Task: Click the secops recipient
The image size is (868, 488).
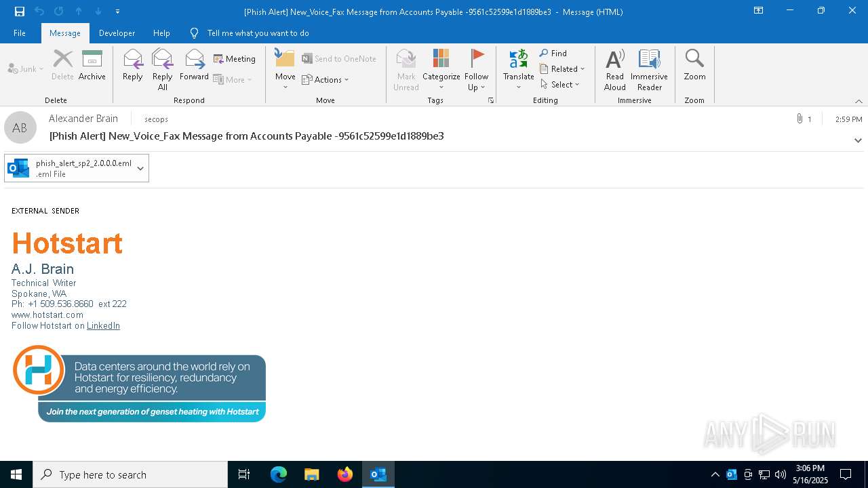Action: (x=156, y=119)
